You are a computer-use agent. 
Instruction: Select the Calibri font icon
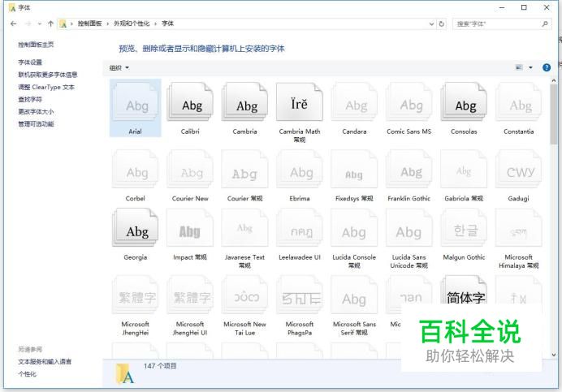pos(190,101)
